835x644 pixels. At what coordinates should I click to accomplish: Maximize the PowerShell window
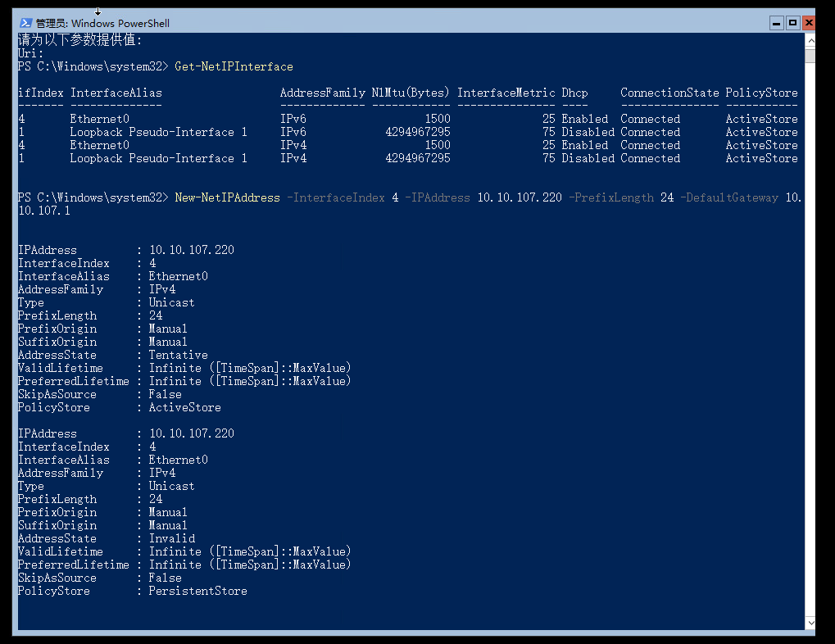click(793, 23)
